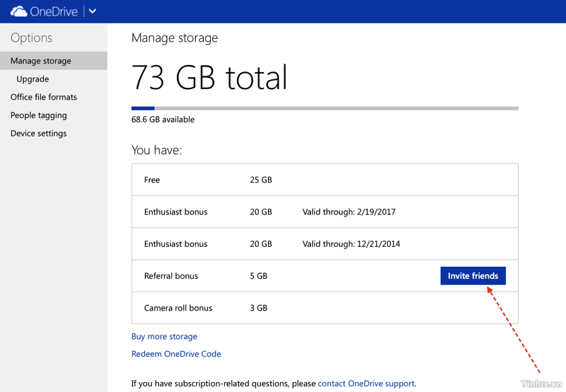Click the Referral bonus row label
This screenshot has width=566, height=392.
pos(171,276)
